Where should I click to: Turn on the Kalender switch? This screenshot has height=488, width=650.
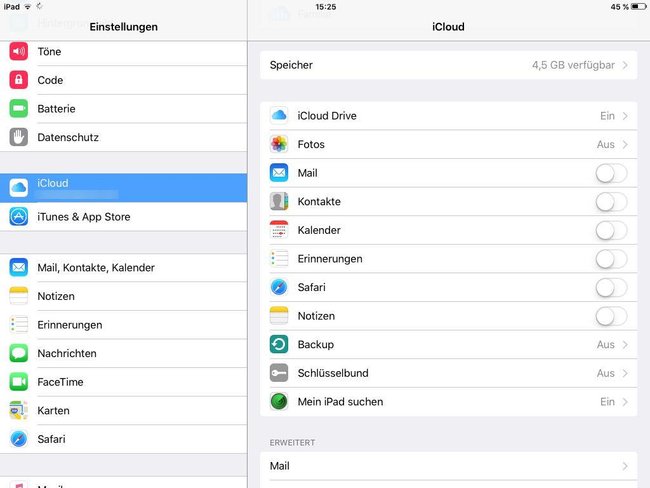[x=611, y=231]
